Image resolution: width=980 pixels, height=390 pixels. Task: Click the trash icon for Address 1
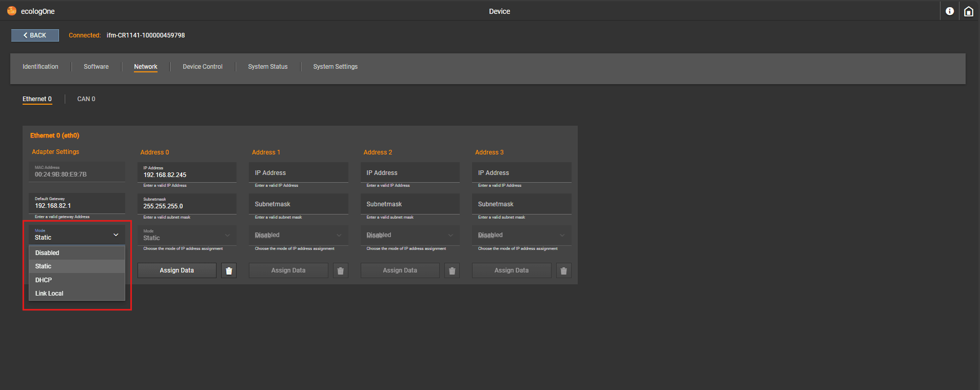click(x=340, y=270)
